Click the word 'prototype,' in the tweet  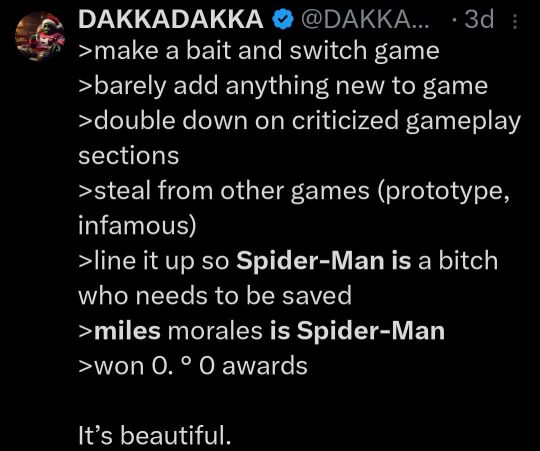click(444, 192)
